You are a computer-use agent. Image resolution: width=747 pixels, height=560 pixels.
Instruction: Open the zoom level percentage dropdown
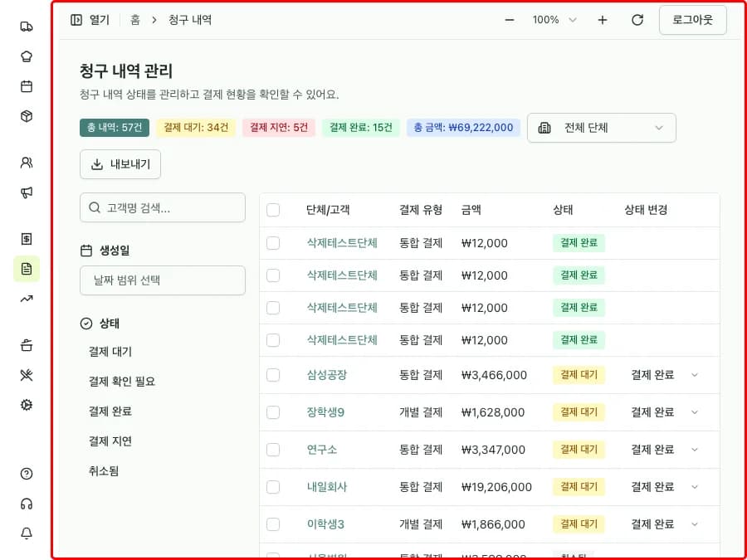click(x=554, y=19)
